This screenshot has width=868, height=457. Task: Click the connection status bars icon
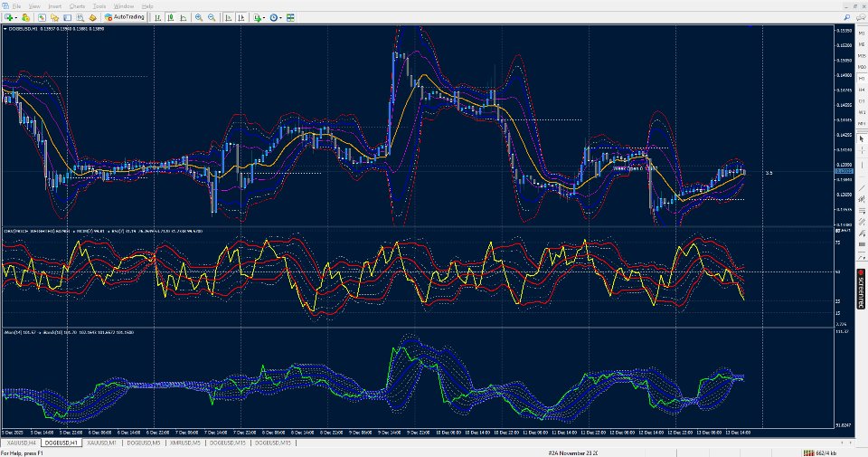(x=808, y=453)
